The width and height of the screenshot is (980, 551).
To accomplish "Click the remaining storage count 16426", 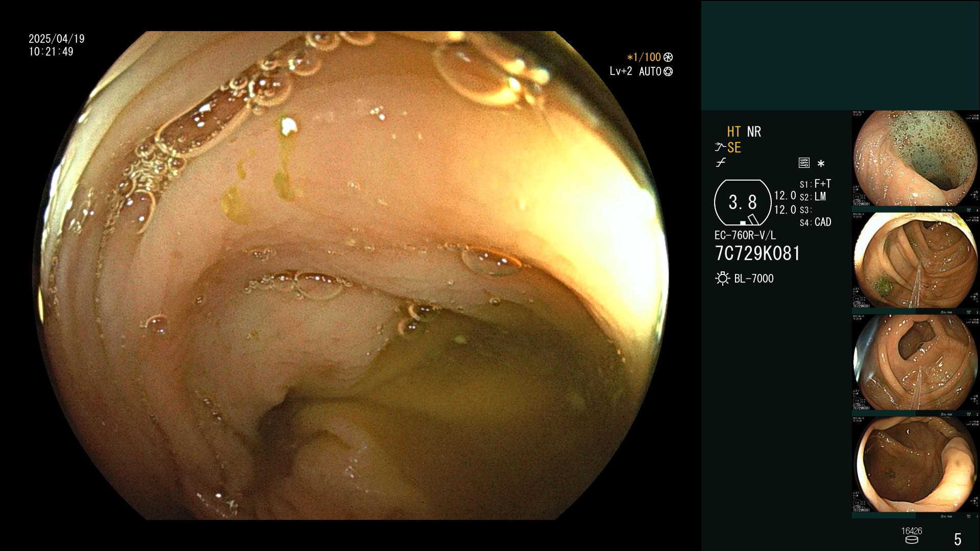I will [912, 531].
